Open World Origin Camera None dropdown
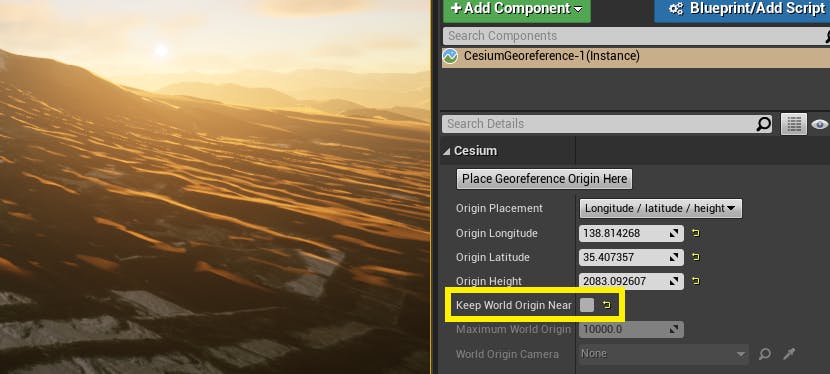830x374 pixels. tap(664, 353)
